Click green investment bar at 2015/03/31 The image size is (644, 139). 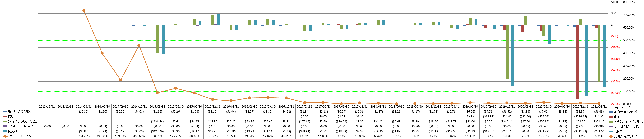[157, 39]
